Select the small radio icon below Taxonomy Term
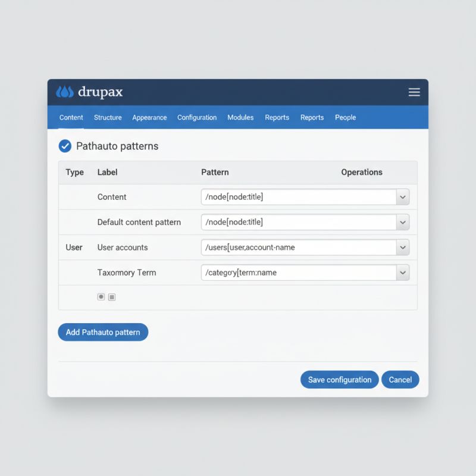The image size is (476, 476). pos(101,296)
